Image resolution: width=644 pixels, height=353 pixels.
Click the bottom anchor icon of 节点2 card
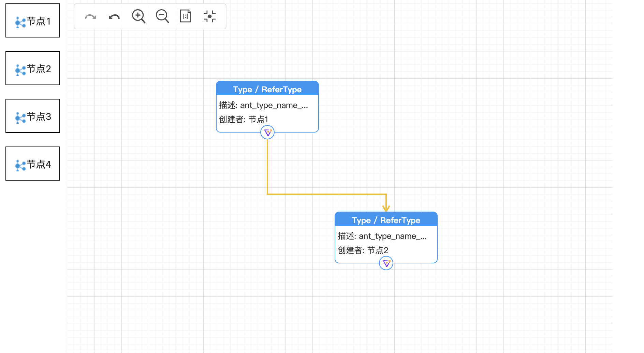pyautogui.click(x=386, y=263)
